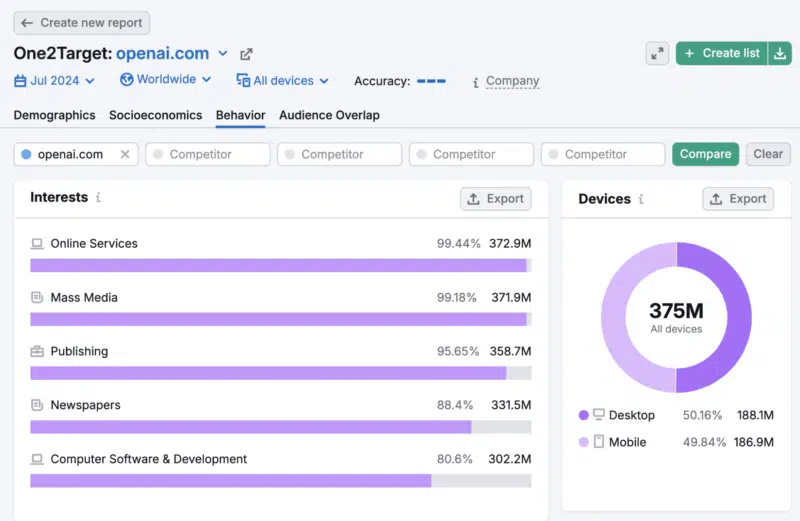Click the Create new report back button

click(82, 23)
